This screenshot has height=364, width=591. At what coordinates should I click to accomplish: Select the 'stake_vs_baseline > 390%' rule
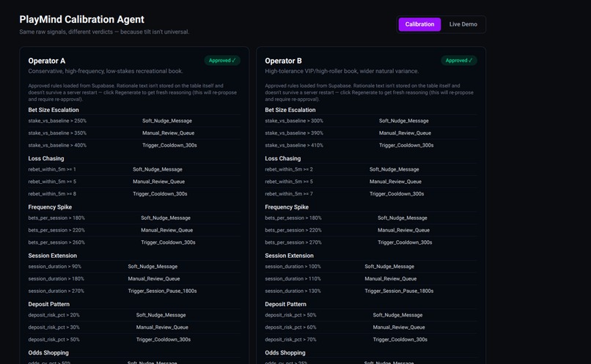coord(294,133)
